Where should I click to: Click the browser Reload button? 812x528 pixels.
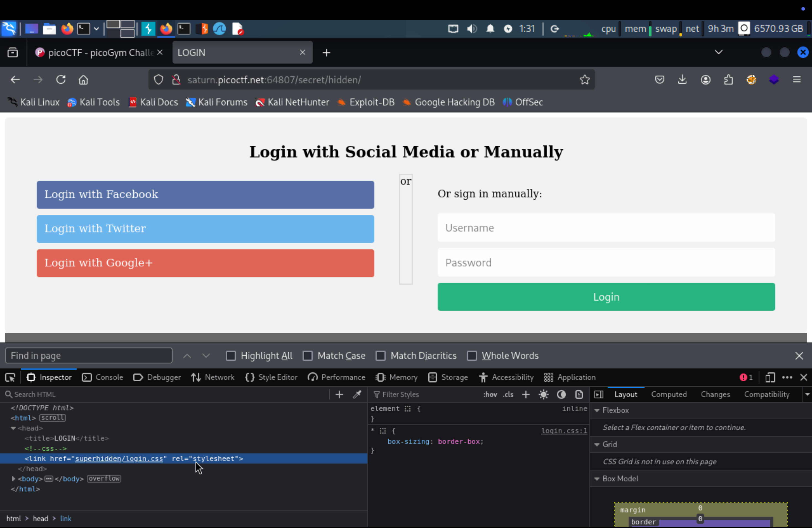(61, 80)
